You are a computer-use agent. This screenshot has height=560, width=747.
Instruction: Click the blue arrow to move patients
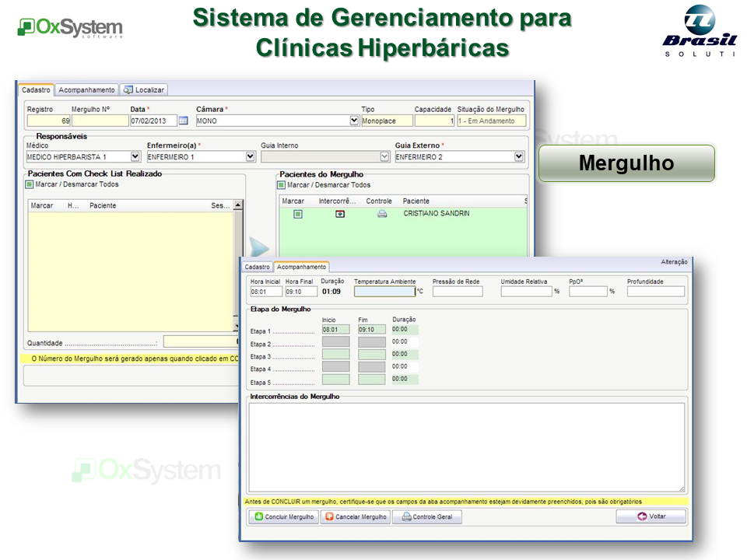[x=259, y=248]
